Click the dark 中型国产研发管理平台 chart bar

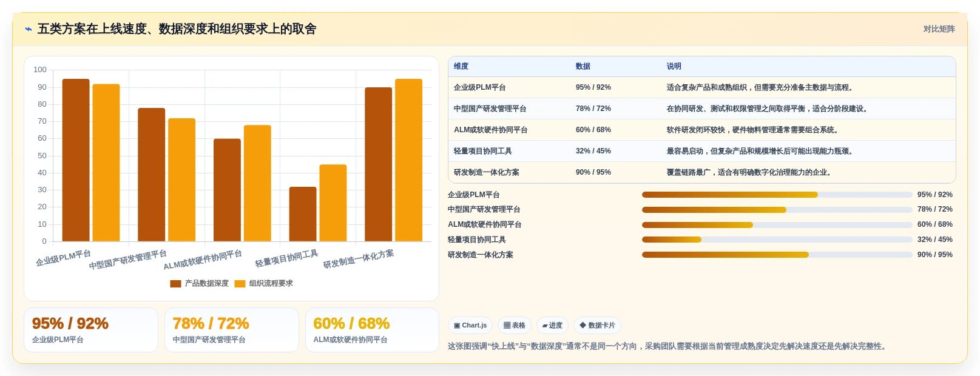tap(152, 175)
